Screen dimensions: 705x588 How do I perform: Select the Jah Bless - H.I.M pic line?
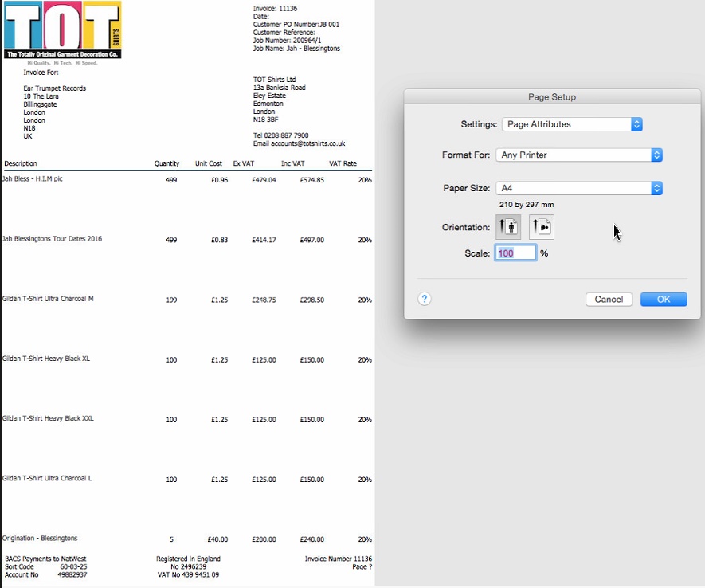(x=33, y=179)
